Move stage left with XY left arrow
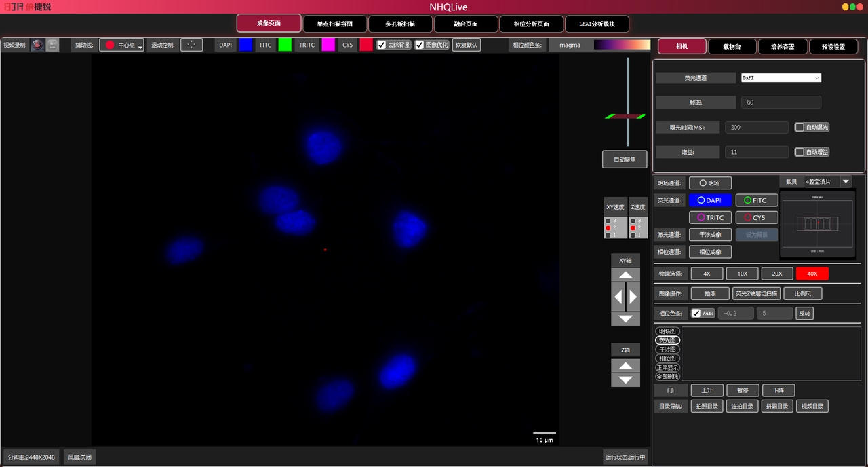 click(x=618, y=297)
